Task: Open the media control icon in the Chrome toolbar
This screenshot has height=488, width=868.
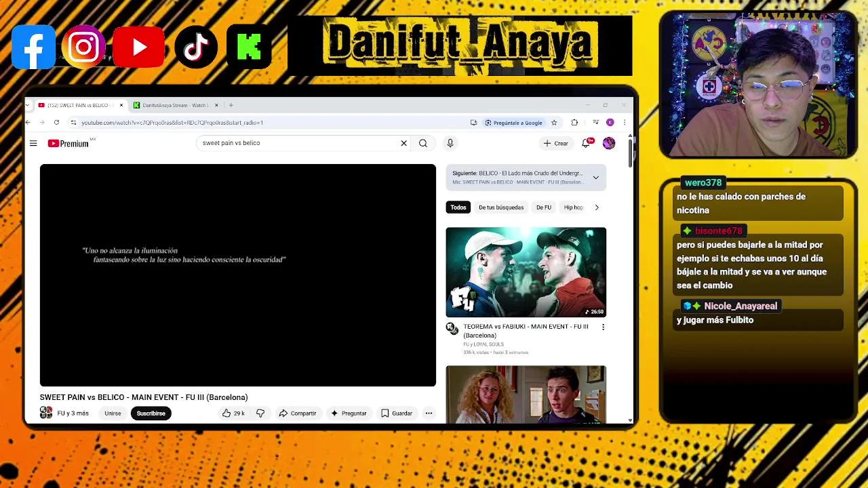Action: pos(595,123)
